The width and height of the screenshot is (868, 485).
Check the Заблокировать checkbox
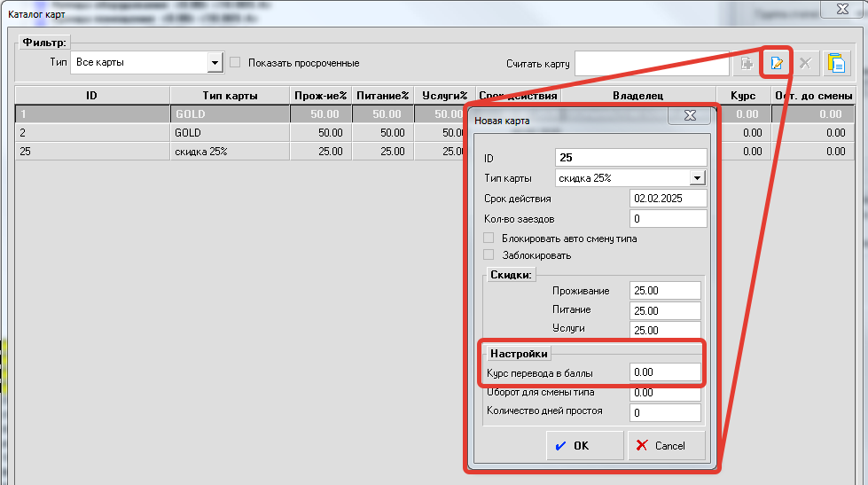[489, 255]
